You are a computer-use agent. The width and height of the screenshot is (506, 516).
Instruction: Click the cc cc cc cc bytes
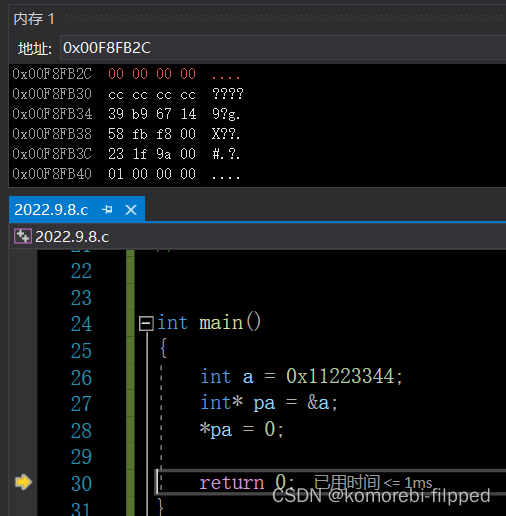point(152,95)
